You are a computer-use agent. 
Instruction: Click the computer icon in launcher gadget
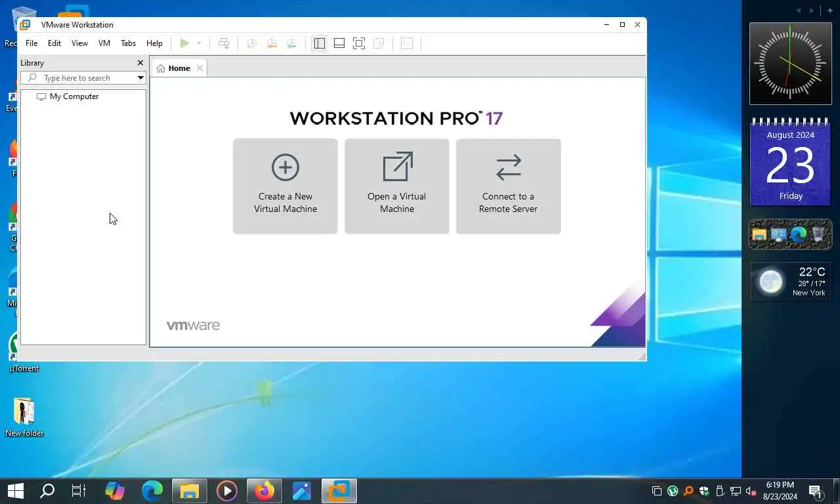click(780, 234)
